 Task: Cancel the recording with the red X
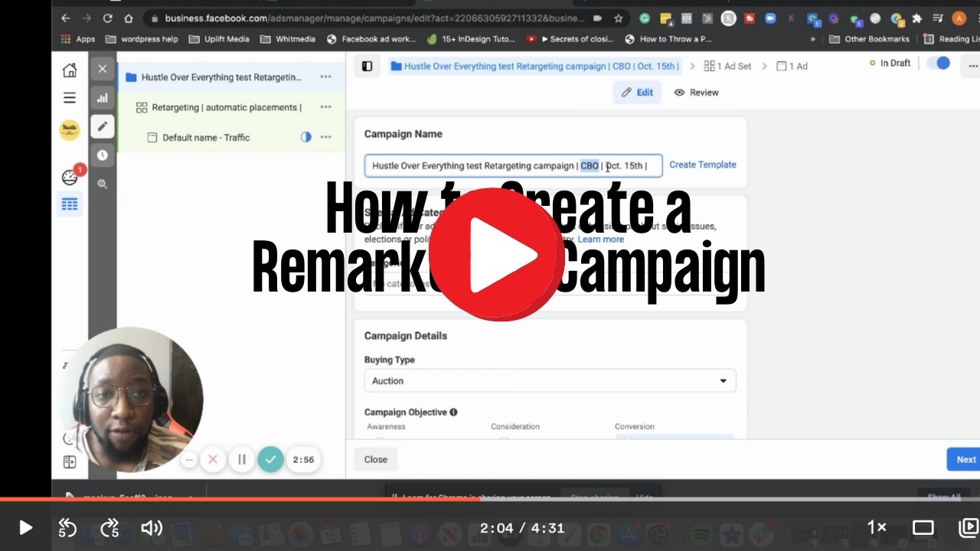click(213, 460)
